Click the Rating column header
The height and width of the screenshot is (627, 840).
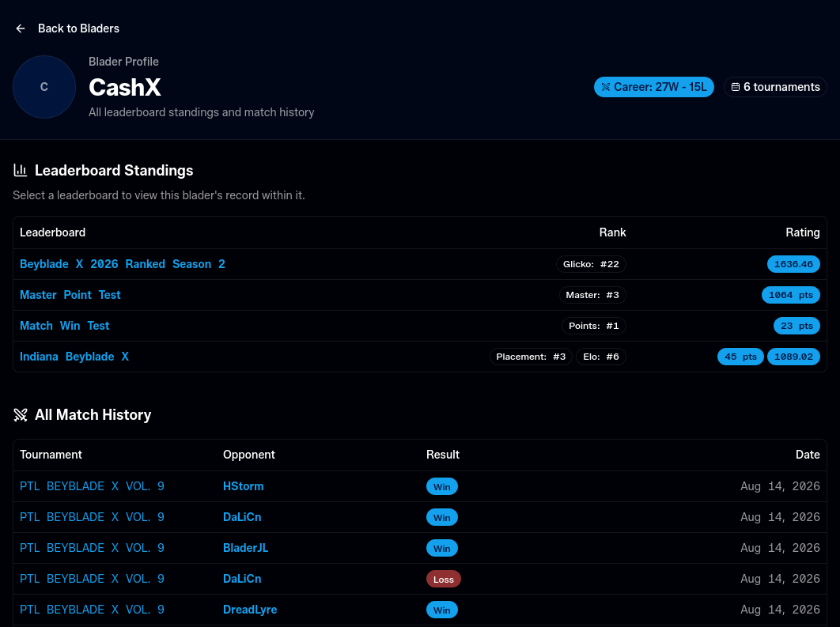point(803,232)
